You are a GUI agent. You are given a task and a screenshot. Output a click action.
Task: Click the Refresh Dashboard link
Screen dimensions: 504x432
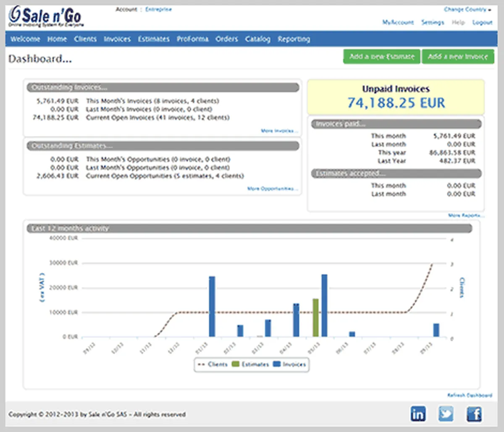coord(469,395)
